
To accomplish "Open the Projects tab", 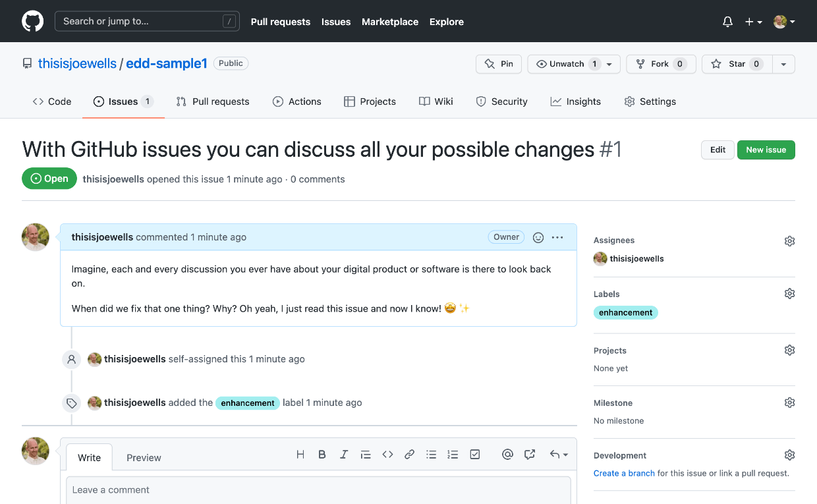I will tap(370, 101).
